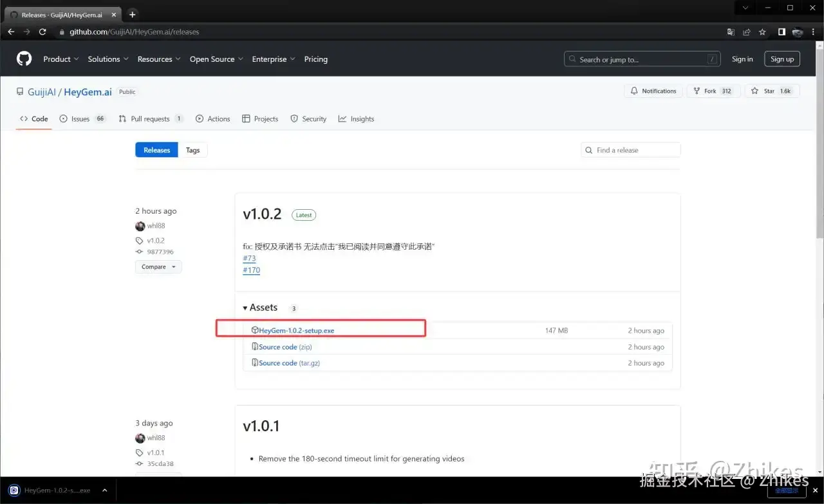Image resolution: width=824 pixels, height=504 pixels.
Task: Click the package icon beside HeyGem-1.0.2-setup.exe
Action: click(x=255, y=330)
